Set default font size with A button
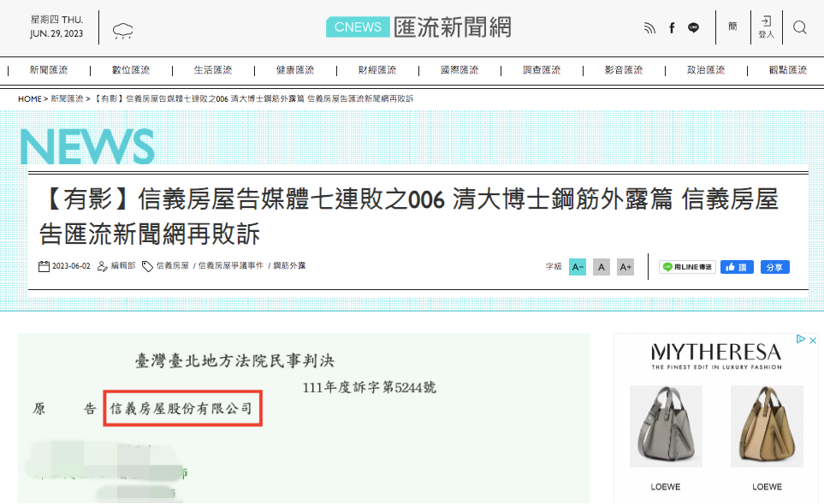 [x=602, y=267]
